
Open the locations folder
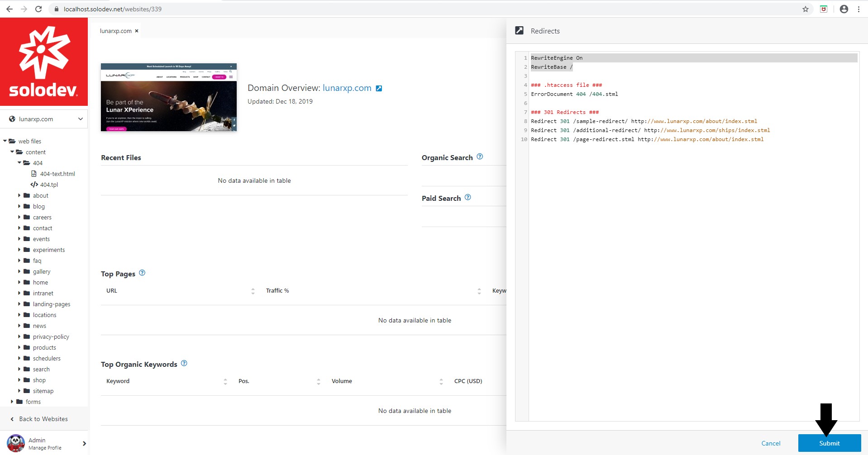click(44, 315)
